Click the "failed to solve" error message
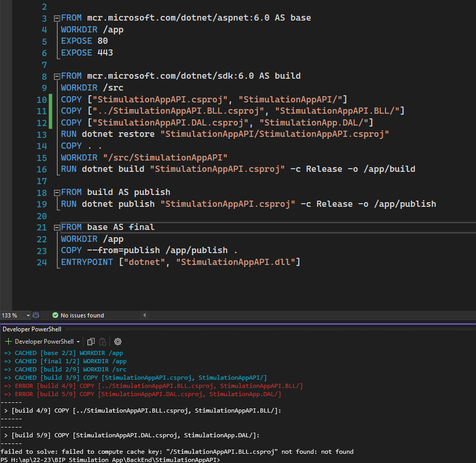This screenshot has width=476, height=463. click(x=177, y=452)
